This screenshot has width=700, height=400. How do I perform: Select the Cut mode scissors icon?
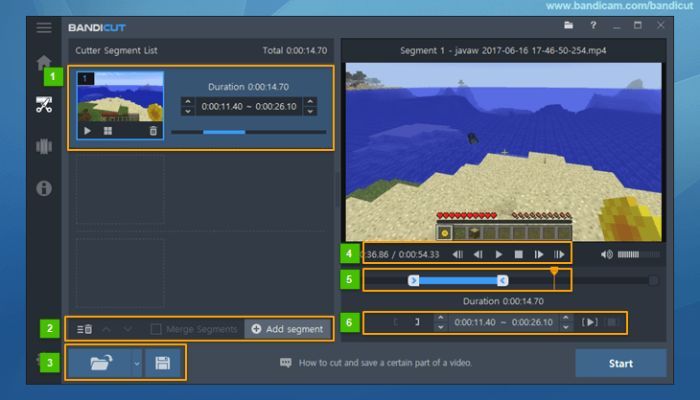44,105
